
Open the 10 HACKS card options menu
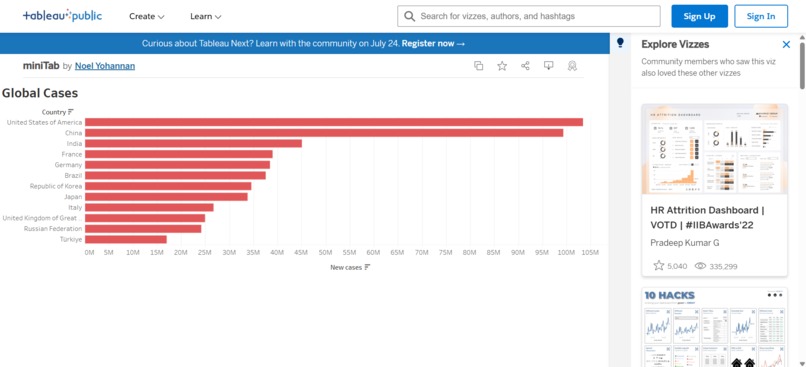(x=775, y=295)
